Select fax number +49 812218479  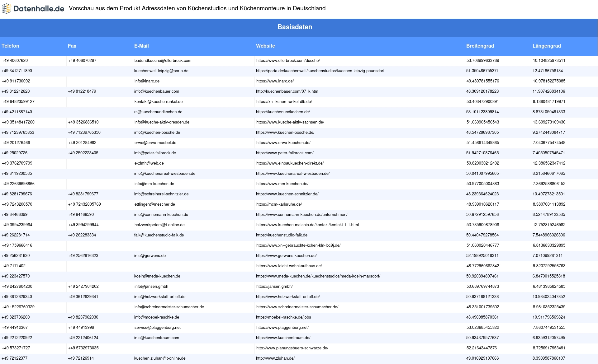pyautogui.click(x=82, y=91)
